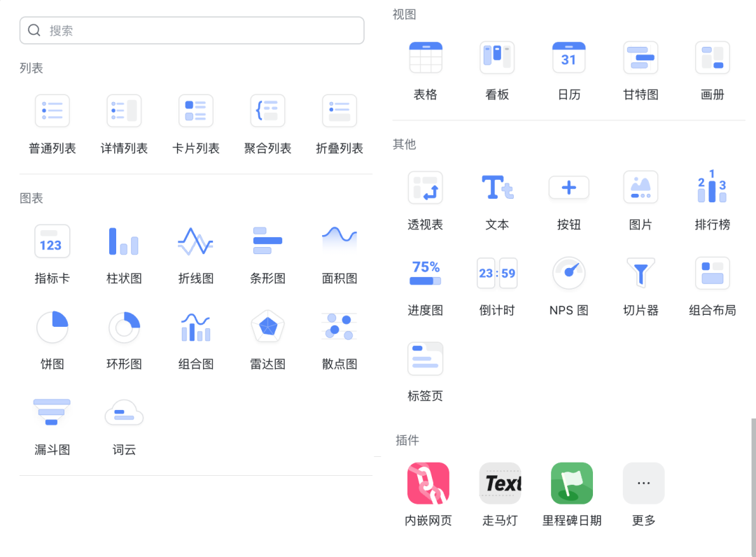756x557 pixels.
Task: Insert the 倒计时 component
Action: 497,273
